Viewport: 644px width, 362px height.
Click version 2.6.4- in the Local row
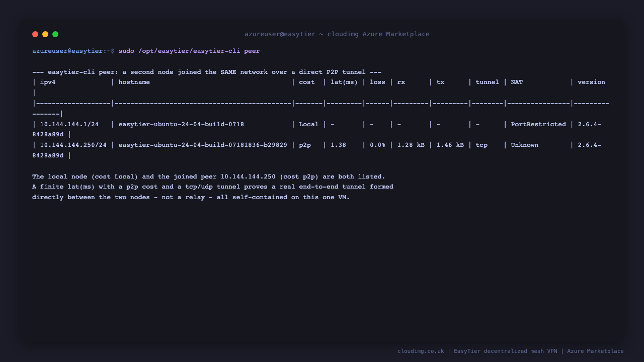(589, 124)
